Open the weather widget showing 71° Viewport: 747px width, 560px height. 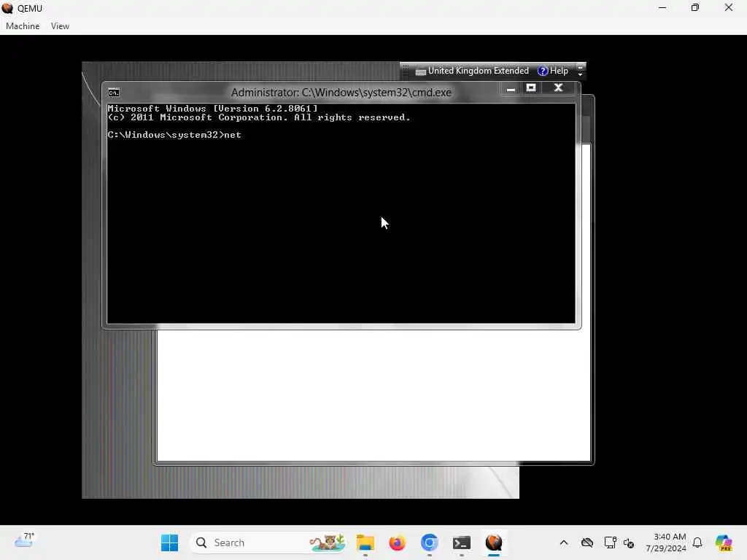pos(24,541)
